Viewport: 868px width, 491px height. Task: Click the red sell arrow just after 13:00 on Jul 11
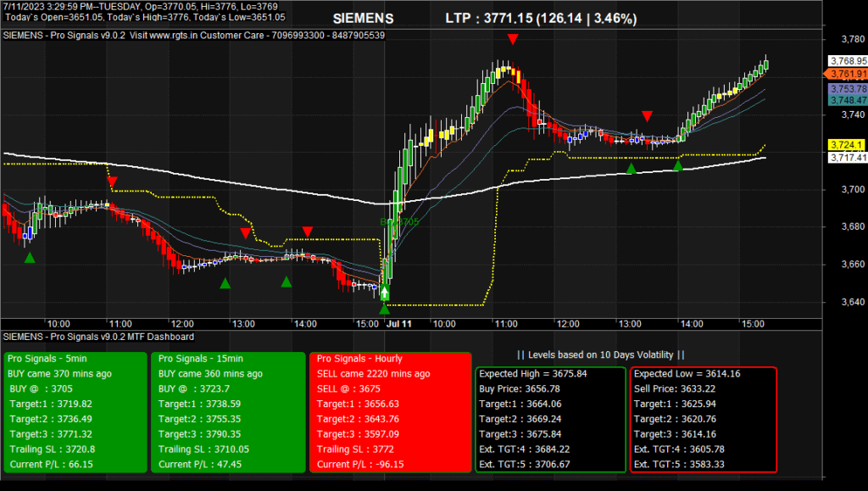point(647,115)
